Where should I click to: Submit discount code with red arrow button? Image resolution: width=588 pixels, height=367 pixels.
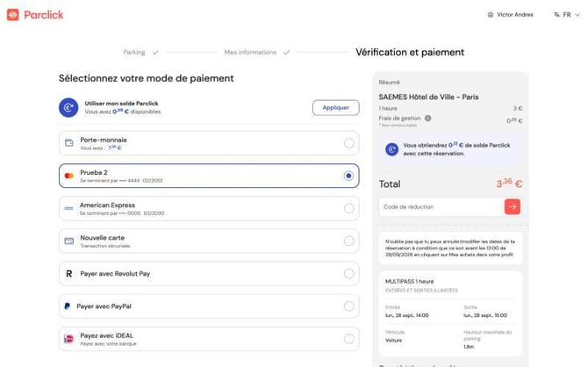click(x=513, y=206)
